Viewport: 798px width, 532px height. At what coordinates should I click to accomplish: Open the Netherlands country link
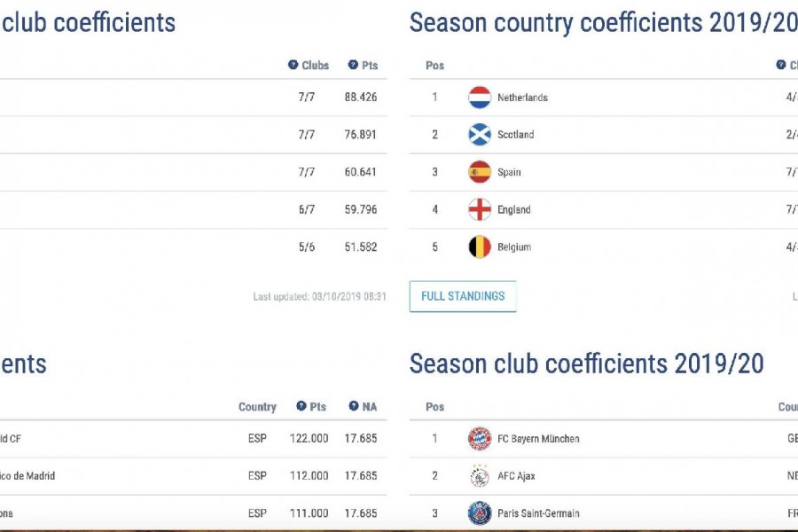[522, 98]
